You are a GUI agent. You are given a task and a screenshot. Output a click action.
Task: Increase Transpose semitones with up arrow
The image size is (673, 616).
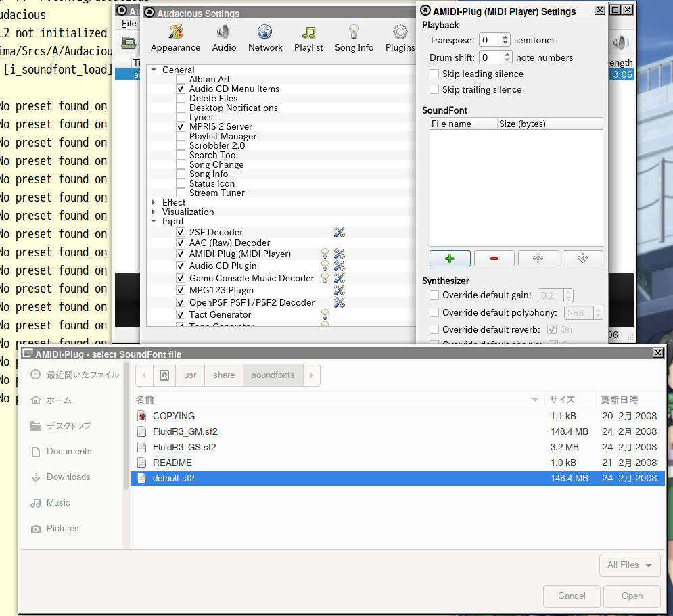click(505, 37)
